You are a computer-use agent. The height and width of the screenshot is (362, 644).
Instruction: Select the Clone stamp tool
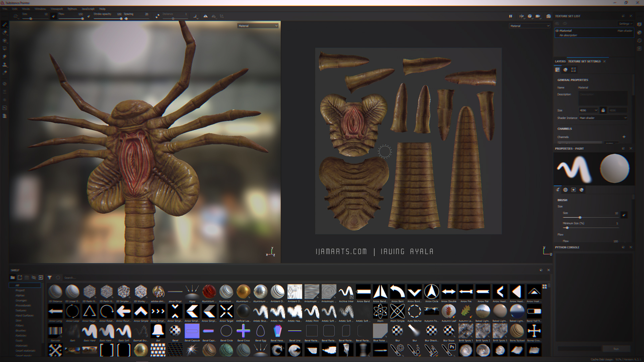[5, 65]
